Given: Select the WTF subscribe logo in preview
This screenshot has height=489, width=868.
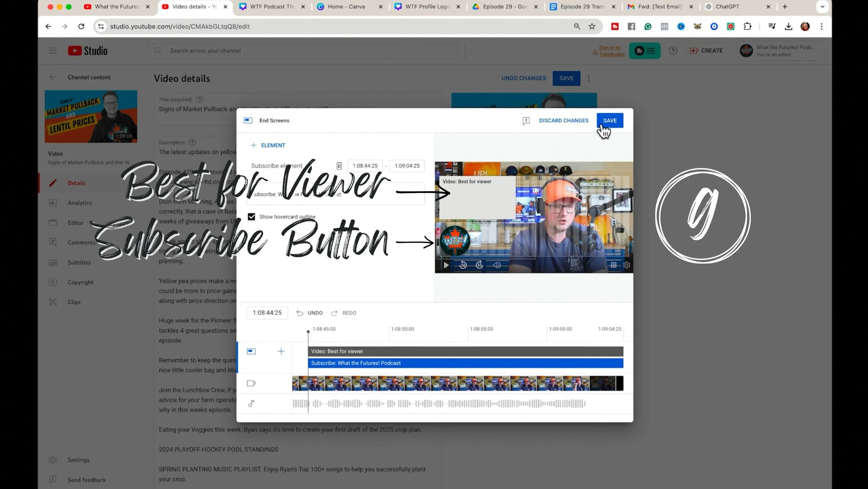Looking at the screenshot, I should tap(455, 241).
